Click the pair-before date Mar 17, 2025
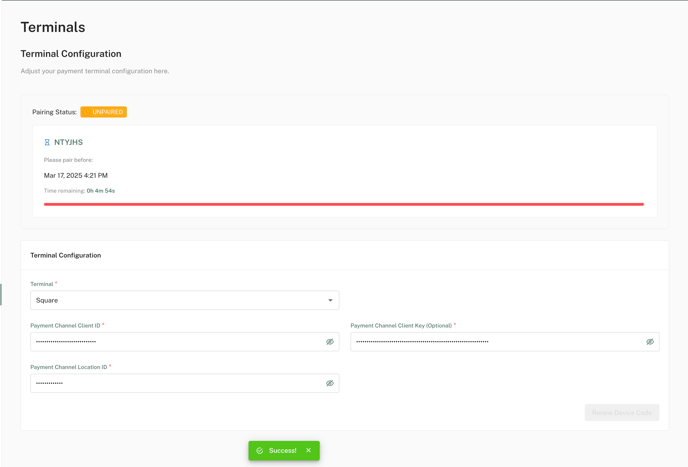This screenshot has height=467, width=688. click(x=76, y=175)
